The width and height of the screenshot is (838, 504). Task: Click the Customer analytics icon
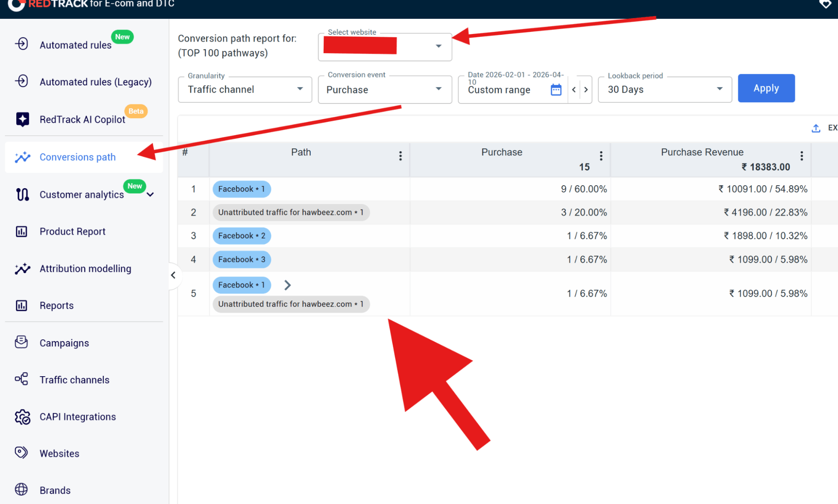[x=22, y=194]
